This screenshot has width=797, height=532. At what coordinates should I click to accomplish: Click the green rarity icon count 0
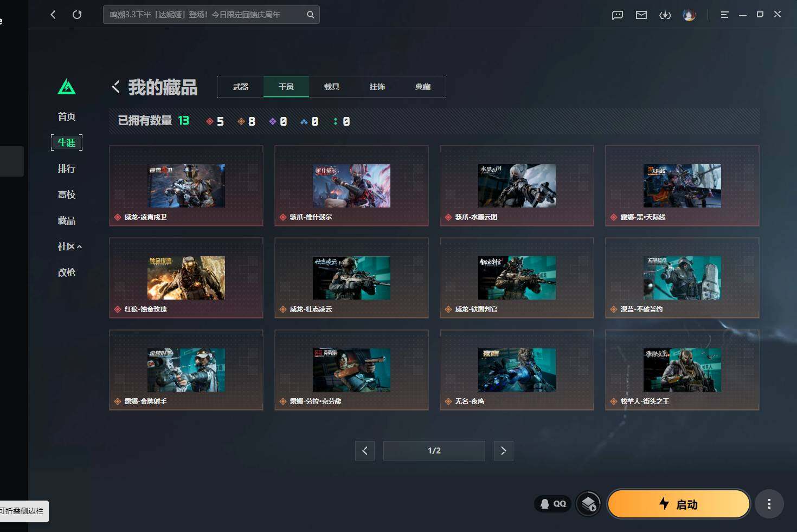coord(342,121)
